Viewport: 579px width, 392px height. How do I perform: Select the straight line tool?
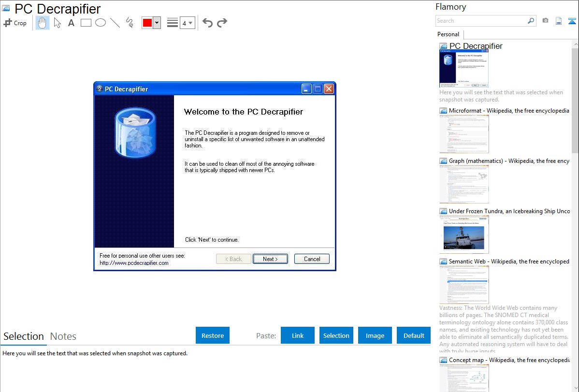[115, 23]
